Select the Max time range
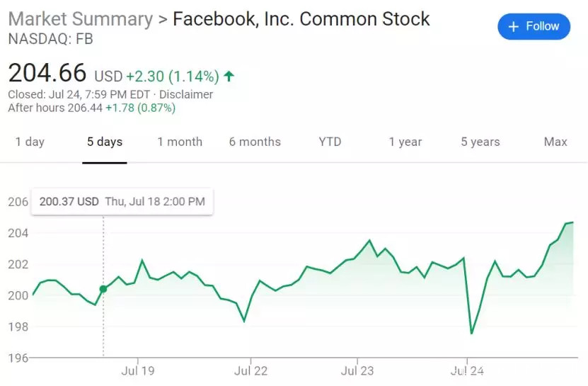Screen dimensions: 588x386 (x=555, y=142)
